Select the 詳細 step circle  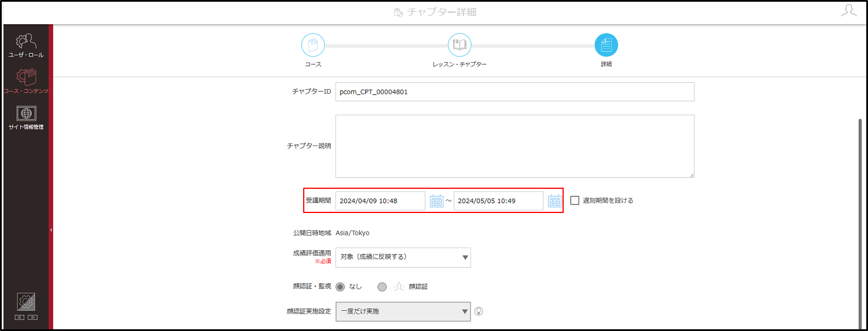click(606, 45)
